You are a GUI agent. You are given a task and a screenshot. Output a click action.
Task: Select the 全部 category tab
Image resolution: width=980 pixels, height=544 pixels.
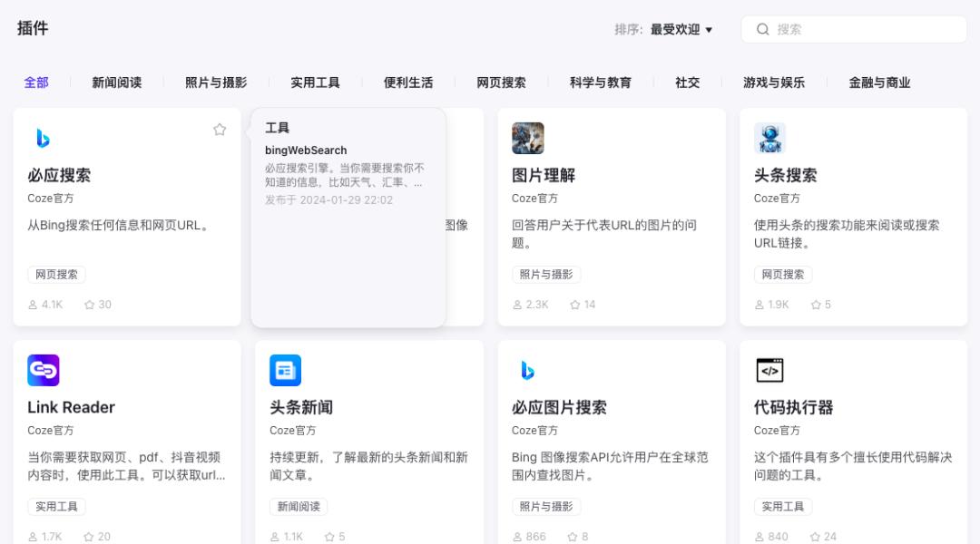pyautogui.click(x=36, y=83)
